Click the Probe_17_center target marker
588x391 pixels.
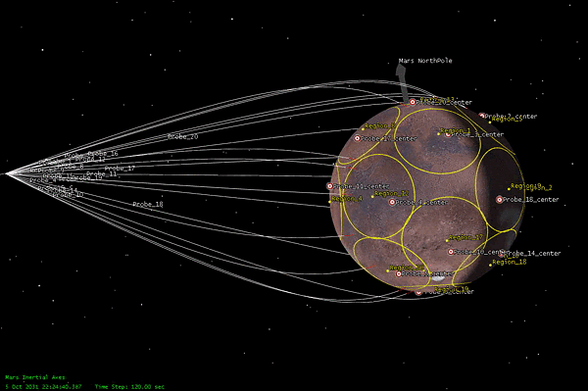358,138
